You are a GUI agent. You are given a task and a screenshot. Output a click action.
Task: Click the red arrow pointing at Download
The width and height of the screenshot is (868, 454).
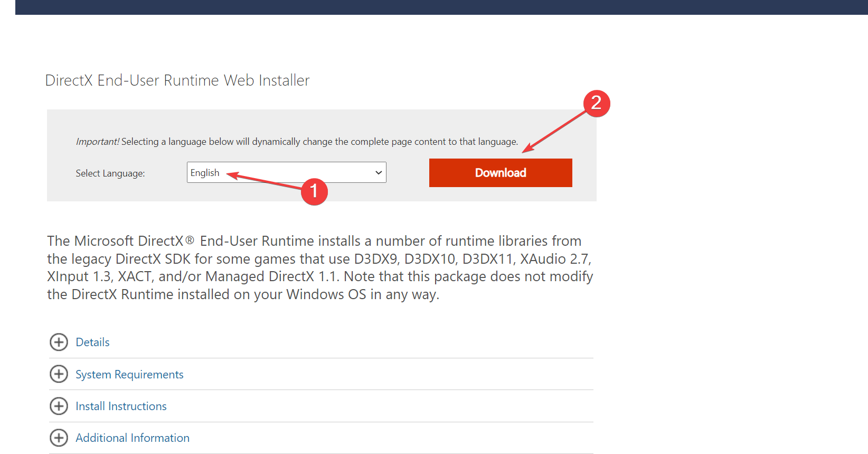(554, 132)
